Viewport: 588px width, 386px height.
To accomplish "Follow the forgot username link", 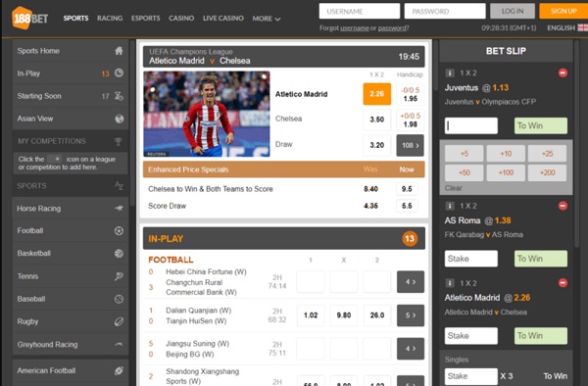I will click(x=355, y=28).
